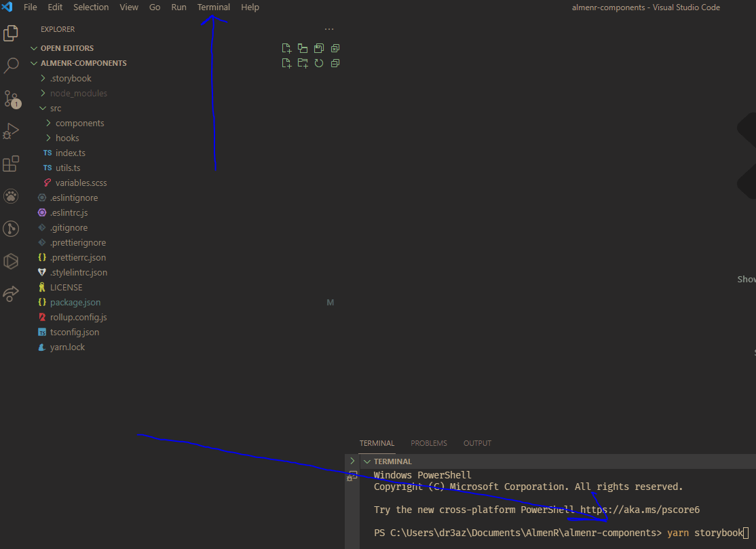Open the View menu

129,7
